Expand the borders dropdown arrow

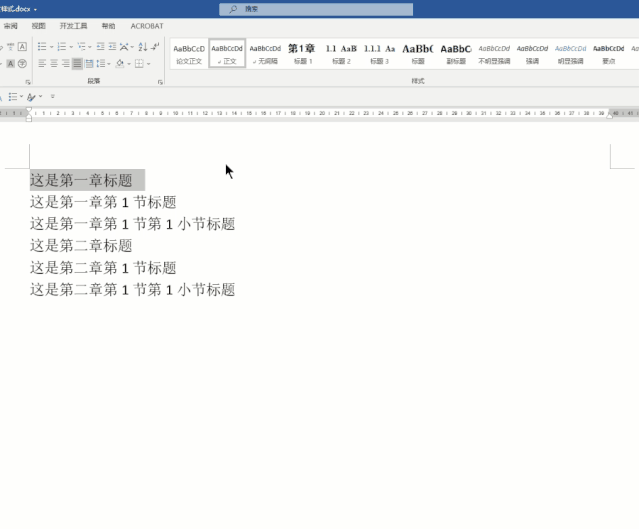[149, 64]
